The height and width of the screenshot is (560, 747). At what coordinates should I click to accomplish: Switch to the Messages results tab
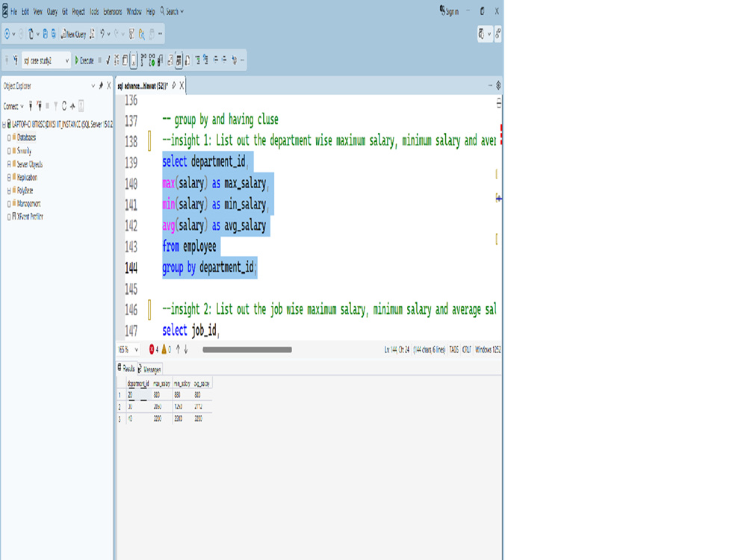point(151,369)
